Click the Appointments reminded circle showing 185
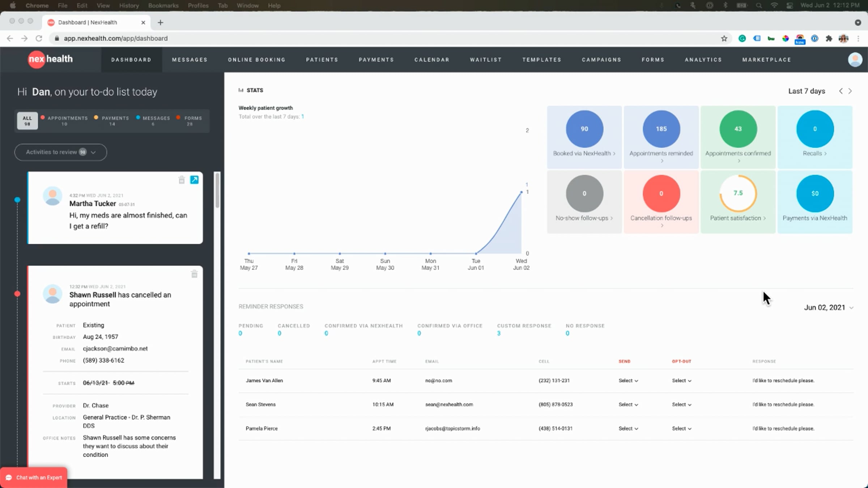The image size is (868, 488). coord(661,129)
